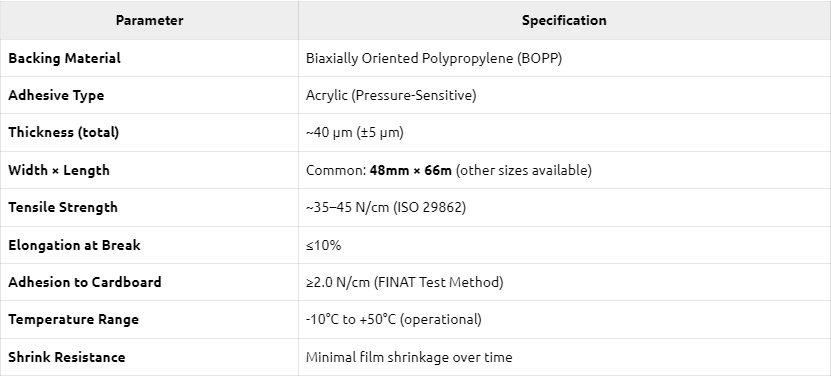Select the Adhesion to Cardboard label
Image resolution: width=831 pixels, height=378 pixels.
coord(85,282)
